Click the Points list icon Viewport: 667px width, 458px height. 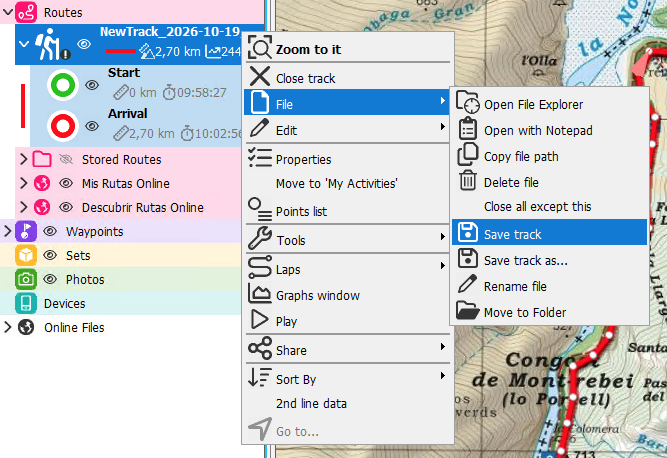tap(260, 209)
